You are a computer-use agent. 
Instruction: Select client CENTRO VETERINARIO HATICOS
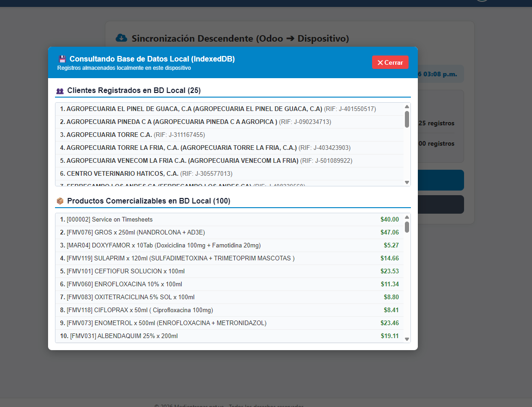(x=229, y=173)
